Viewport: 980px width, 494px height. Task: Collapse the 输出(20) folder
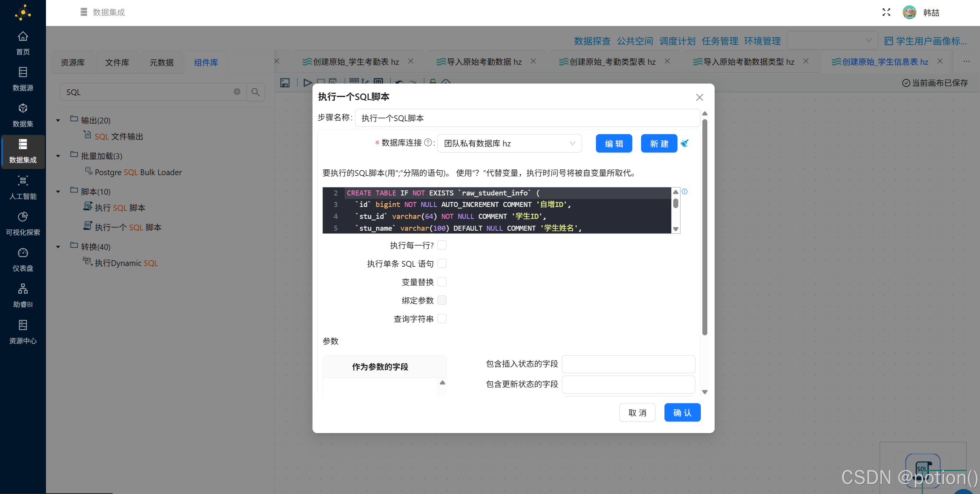pyautogui.click(x=58, y=120)
